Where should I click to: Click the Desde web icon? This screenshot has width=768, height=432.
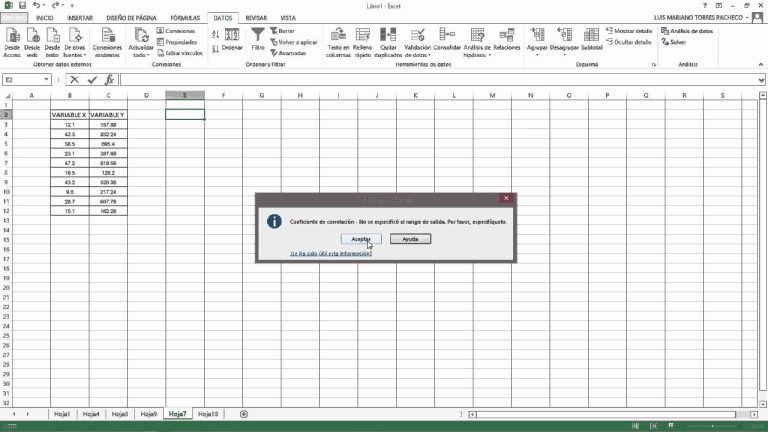point(32,42)
